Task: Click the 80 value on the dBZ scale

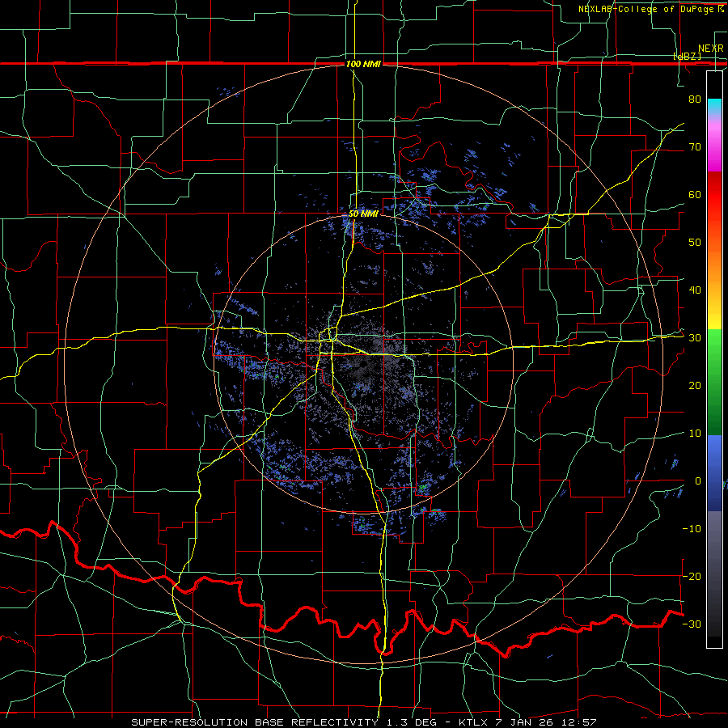Action: [695, 99]
